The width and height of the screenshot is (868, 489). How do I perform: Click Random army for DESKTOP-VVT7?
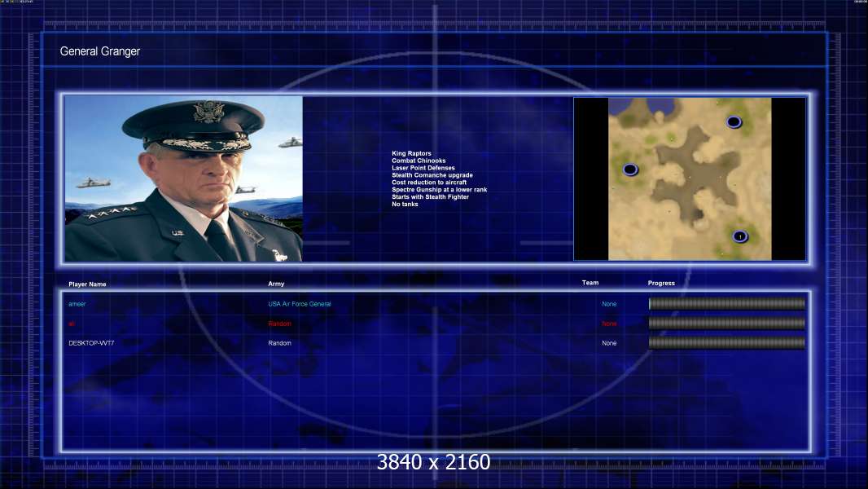[279, 343]
